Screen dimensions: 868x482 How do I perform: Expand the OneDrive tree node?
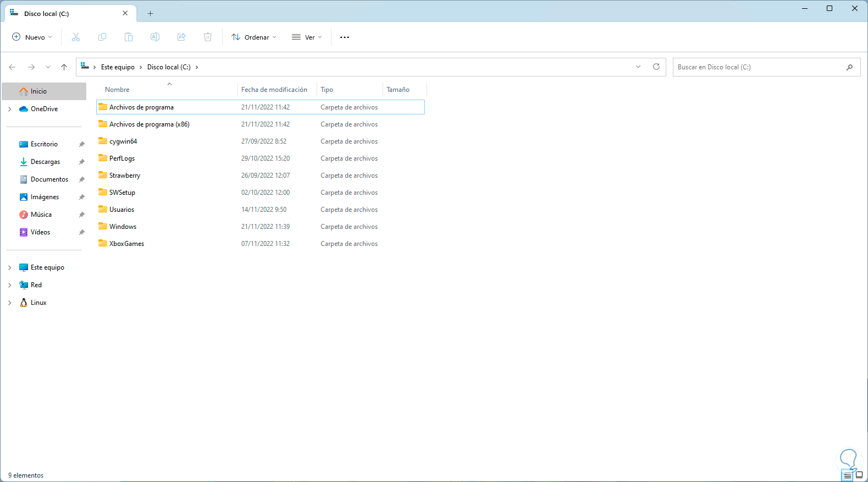pyautogui.click(x=9, y=109)
